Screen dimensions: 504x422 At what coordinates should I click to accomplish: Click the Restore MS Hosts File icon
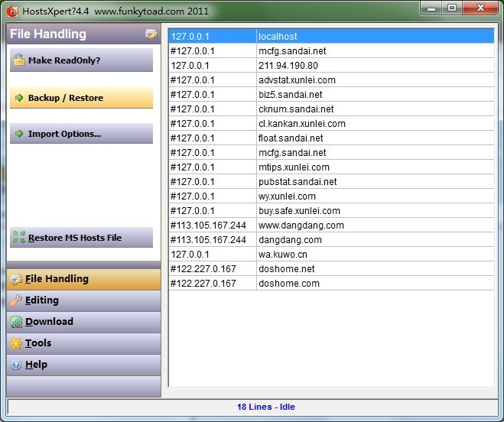18,238
